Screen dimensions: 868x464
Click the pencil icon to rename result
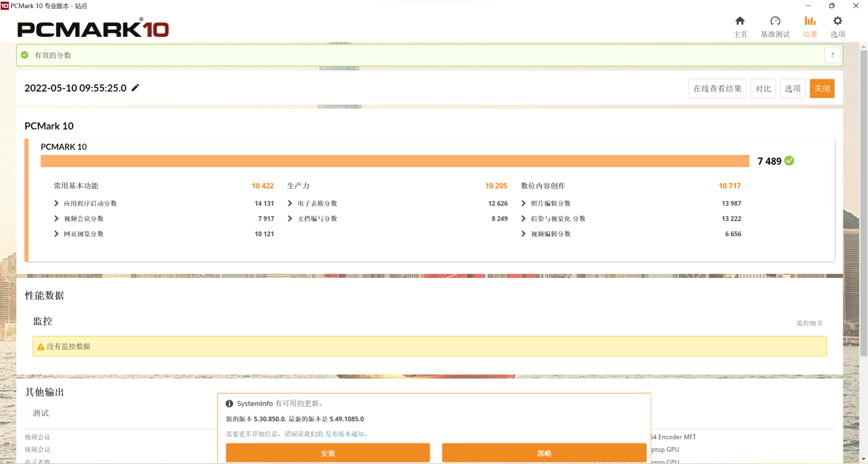tap(136, 88)
